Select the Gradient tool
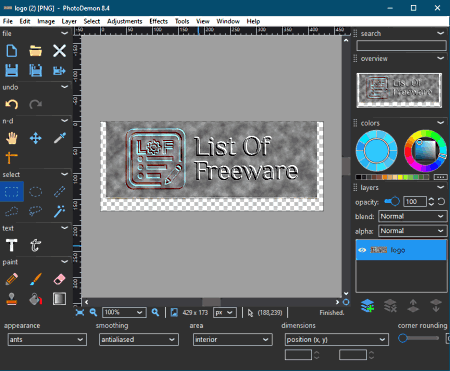 (x=60, y=299)
